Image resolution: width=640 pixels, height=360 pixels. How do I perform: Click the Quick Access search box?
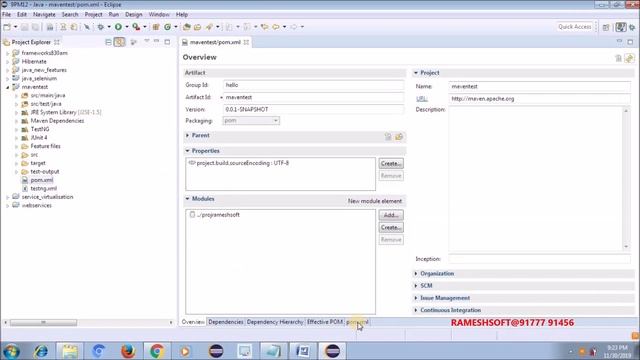pos(575,27)
